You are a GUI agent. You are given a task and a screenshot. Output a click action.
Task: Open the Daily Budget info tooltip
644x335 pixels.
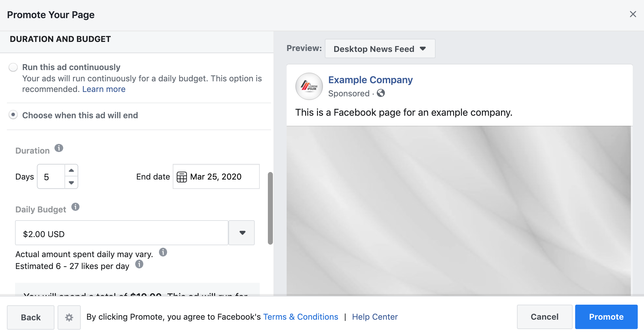(75, 207)
